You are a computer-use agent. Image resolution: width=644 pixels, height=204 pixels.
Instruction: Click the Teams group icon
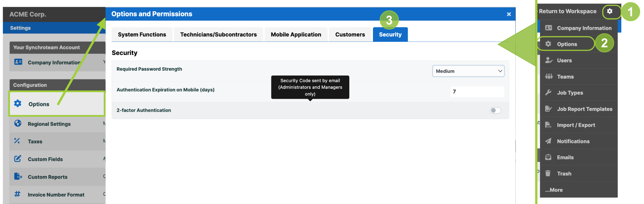click(549, 76)
